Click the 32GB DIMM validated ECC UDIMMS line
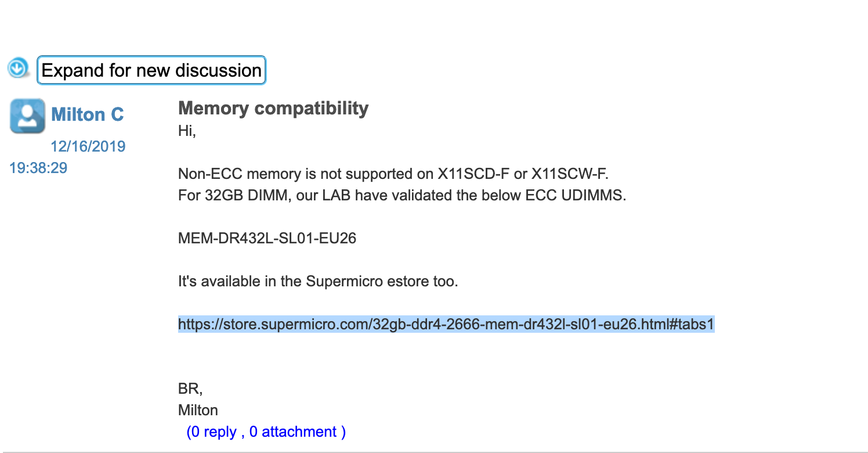 [x=402, y=195]
